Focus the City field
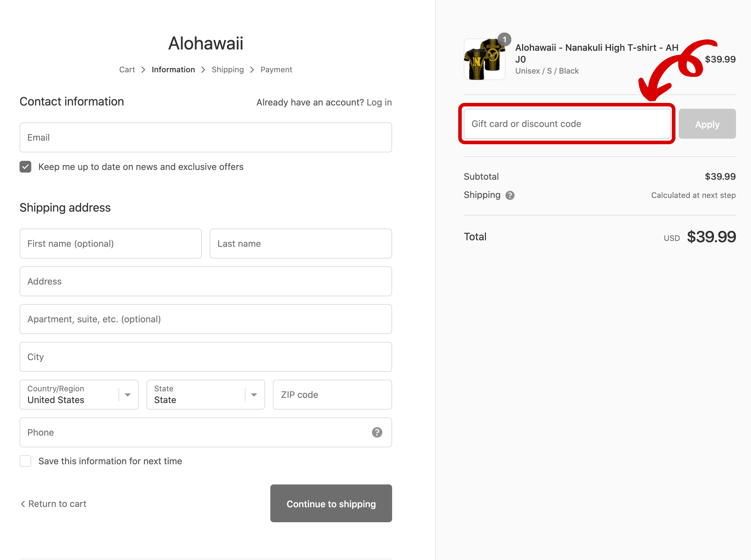 [205, 357]
